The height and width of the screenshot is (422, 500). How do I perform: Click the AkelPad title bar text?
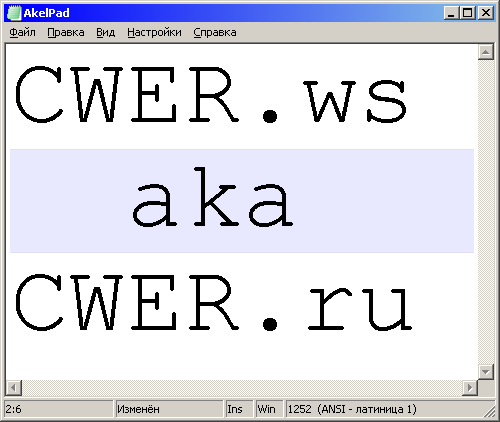[x=46, y=13]
